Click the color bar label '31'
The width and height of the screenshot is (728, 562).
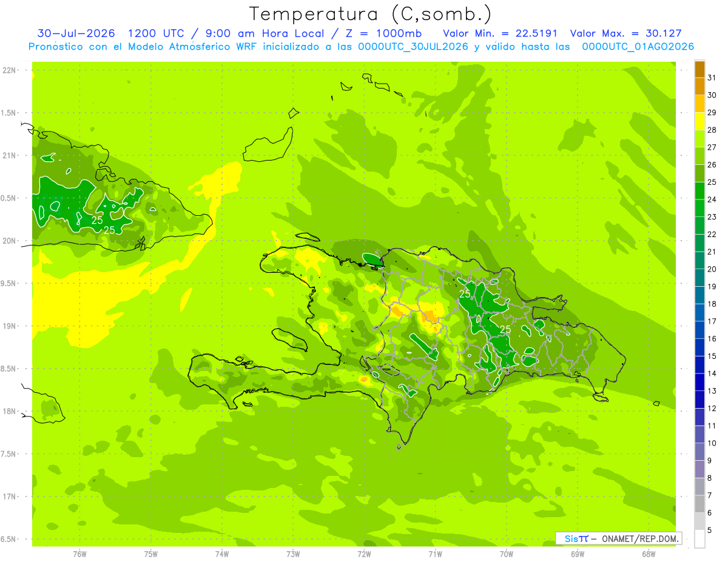pyautogui.click(x=712, y=78)
